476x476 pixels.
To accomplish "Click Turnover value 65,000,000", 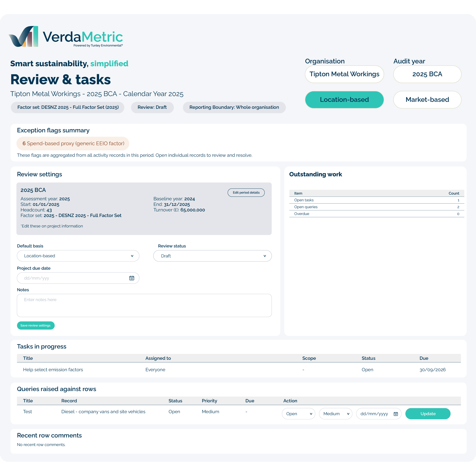I will click(x=192, y=210).
